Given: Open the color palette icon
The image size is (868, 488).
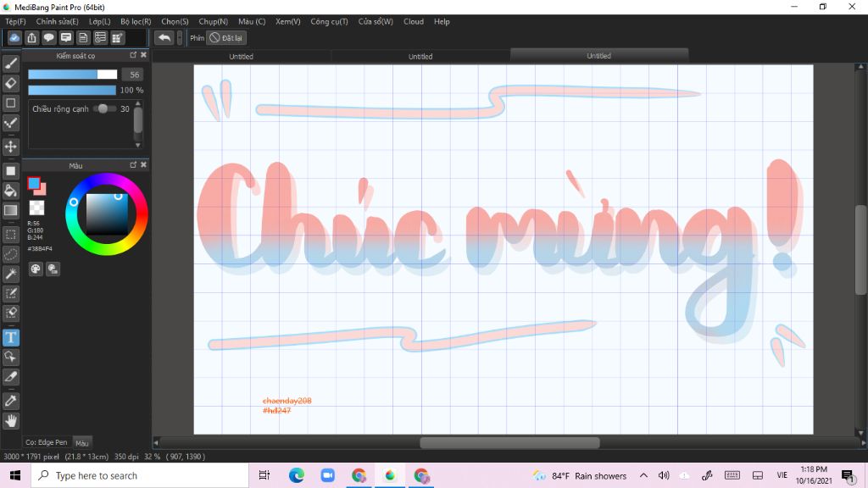Looking at the screenshot, I should (x=36, y=269).
